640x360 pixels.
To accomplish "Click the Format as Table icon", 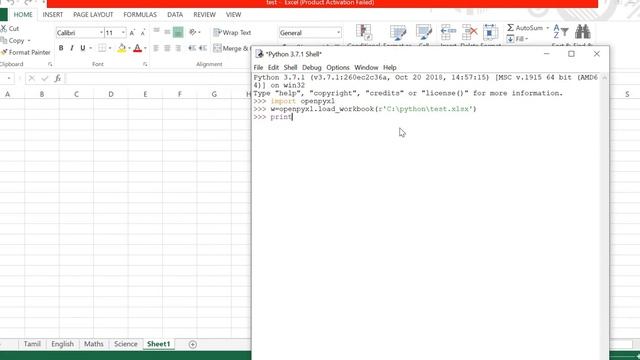I will (398, 32).
